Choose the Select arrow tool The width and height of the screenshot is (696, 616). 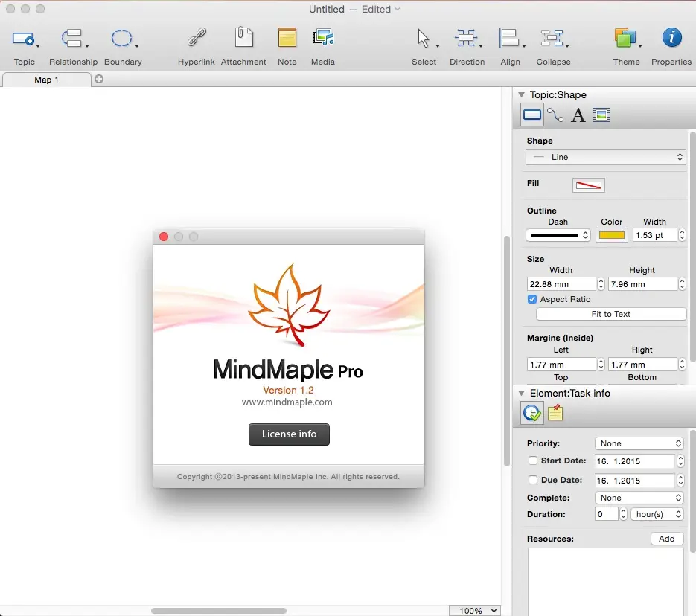(x=424, y=38)
